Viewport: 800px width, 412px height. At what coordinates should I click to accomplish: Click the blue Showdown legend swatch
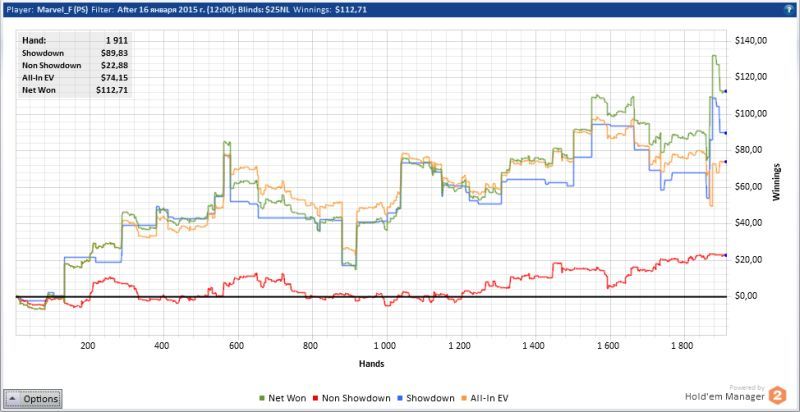400,398
